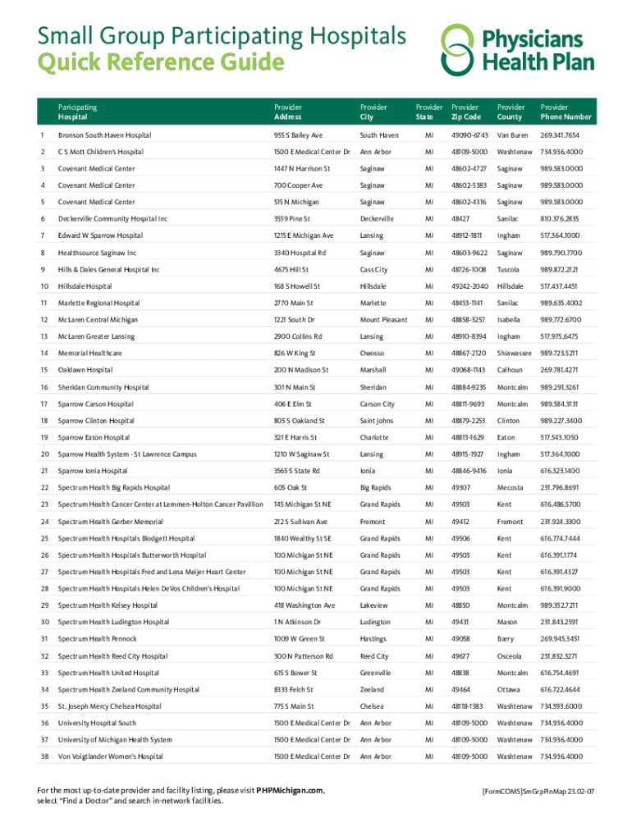This screenshot has height=840, width=632.
Task: Click Von Voigtlander Women's Hospital entry
Action: (x=110, y=756)
